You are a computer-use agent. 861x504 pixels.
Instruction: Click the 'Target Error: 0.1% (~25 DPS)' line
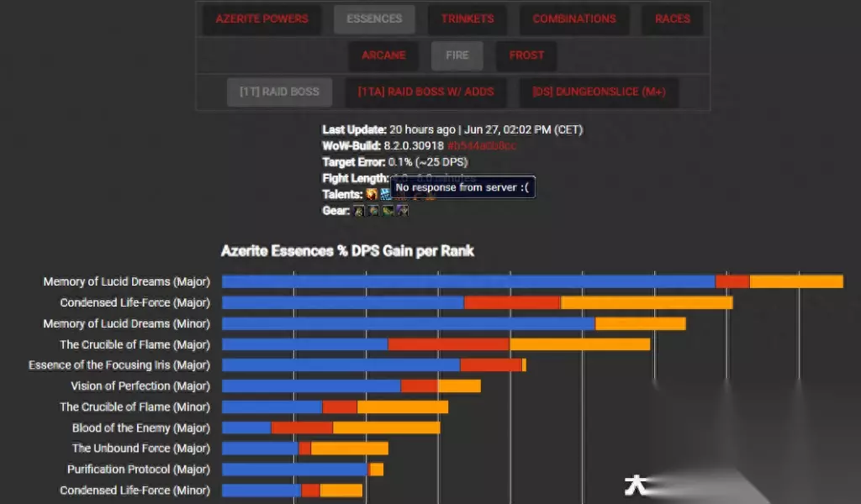pyautogui.click(x=395, y=162)
